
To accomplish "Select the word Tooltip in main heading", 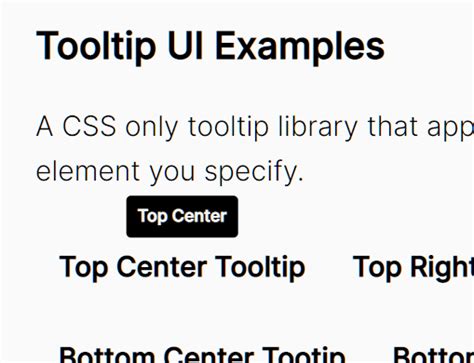I will point(96,46).
